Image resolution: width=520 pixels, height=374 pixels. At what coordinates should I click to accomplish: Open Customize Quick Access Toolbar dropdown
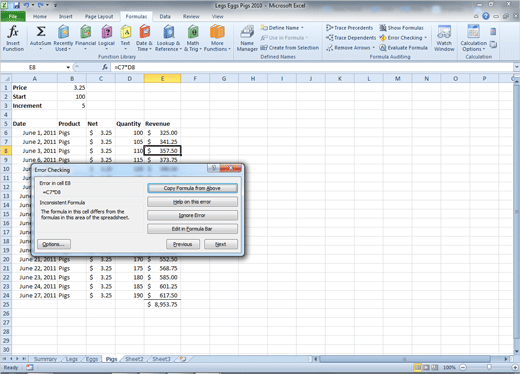55,5
